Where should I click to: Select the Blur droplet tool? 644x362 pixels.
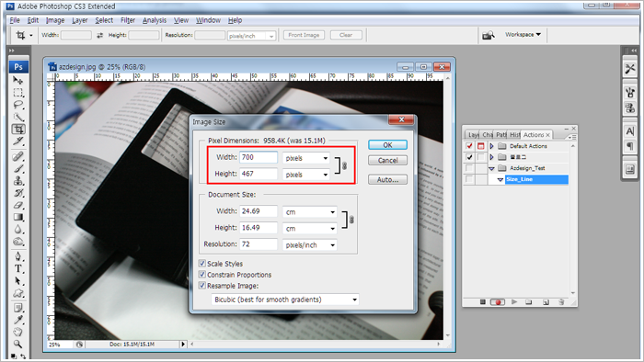tap(18, 230)
